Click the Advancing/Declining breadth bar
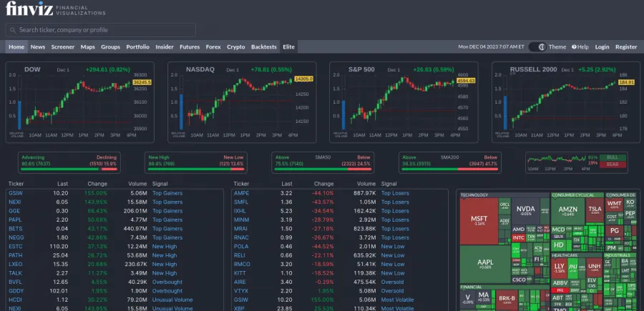 tap(69, 163)
